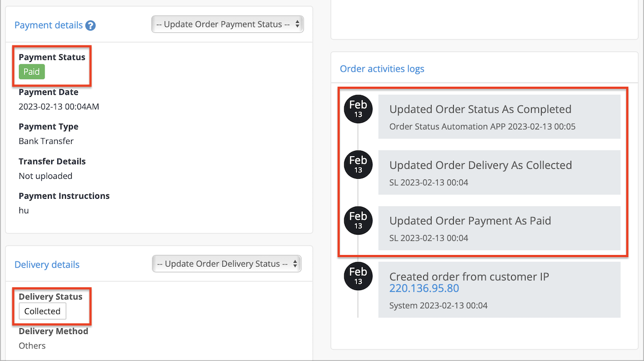644x361 pixels.
Task: Select the Updated Order Payment As Paid entry
Action: [x=499, y=228]
